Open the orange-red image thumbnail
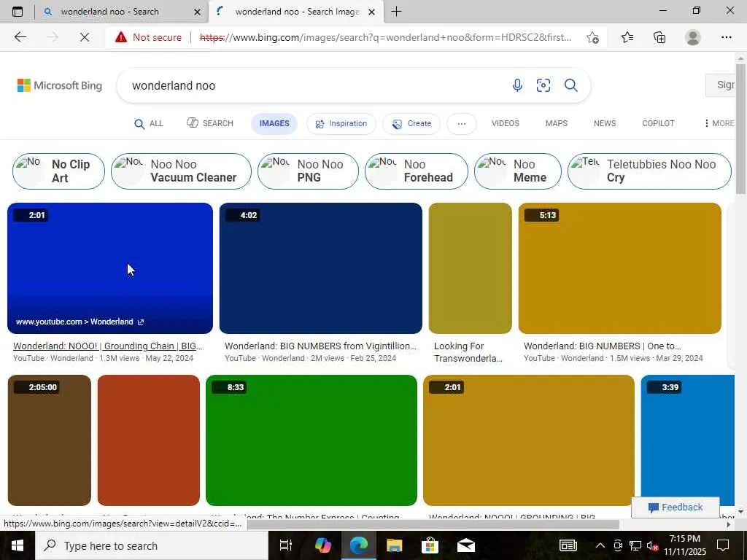Screen dimensions: 747x560 [149, 440]
